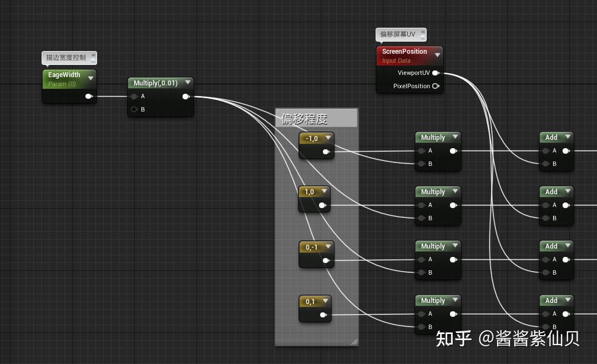Click the Param (0) label on EageWidth node
Screen dimensions: 597x364
(x=62, y=84)
